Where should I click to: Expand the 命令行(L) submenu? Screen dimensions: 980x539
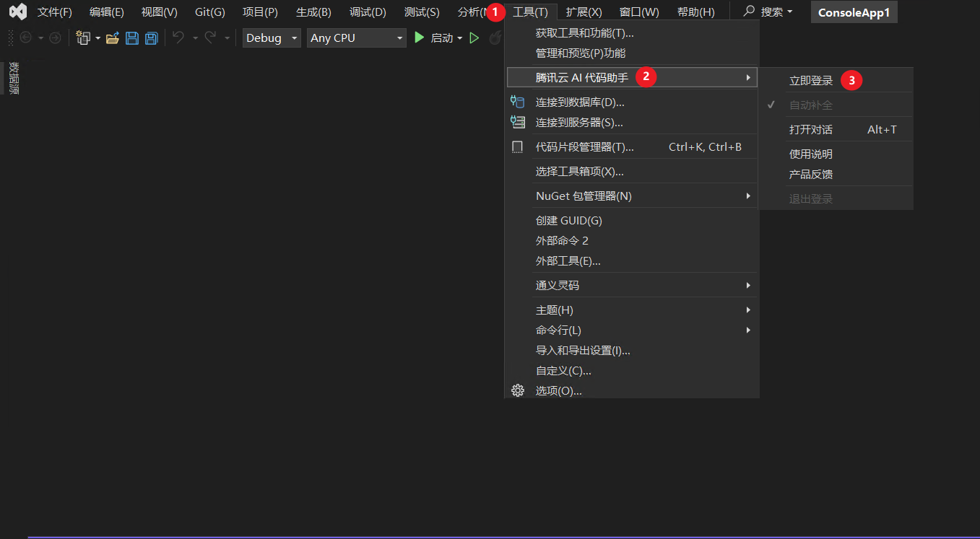click(x=632, y=330)
